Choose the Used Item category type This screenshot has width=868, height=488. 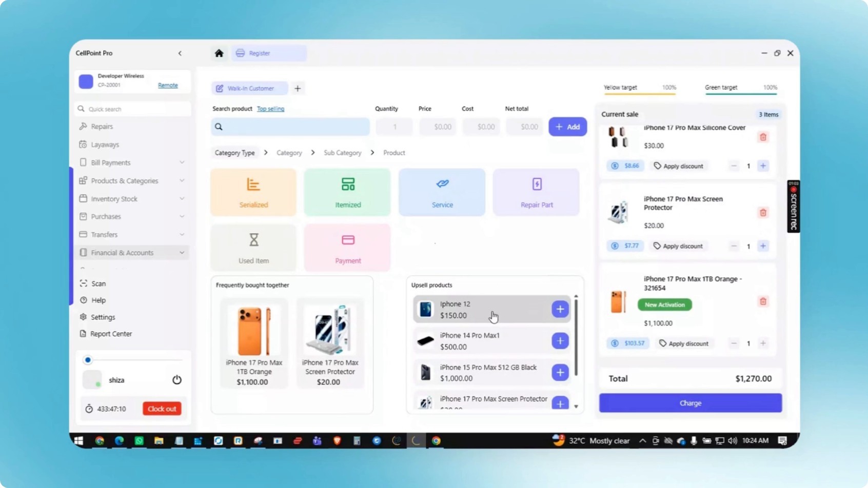coord(253,248)
